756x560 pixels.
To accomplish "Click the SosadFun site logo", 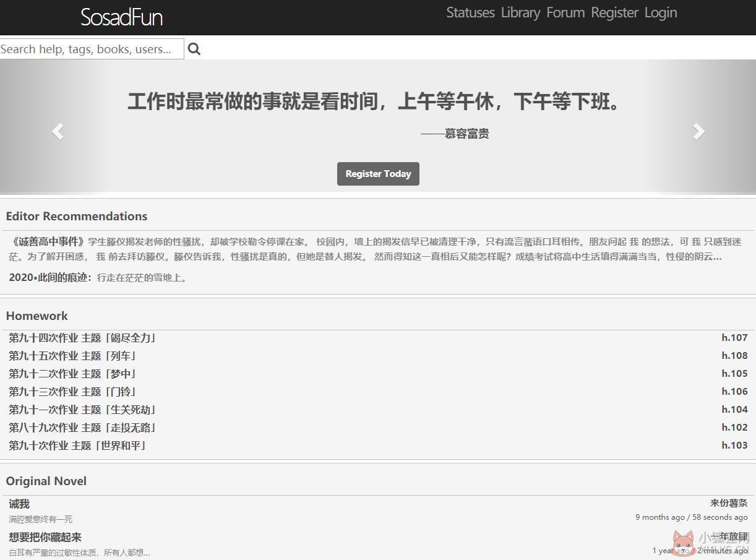I will point(121,17).
